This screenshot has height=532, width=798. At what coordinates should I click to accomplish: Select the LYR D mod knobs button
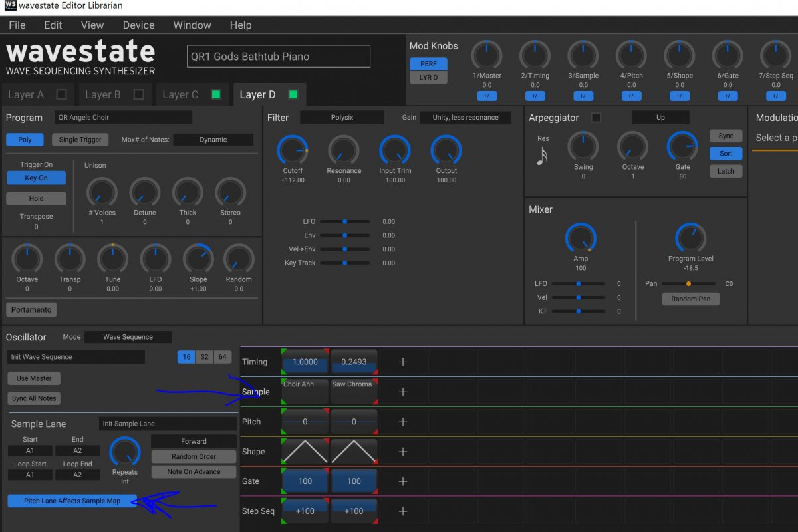click(428, 78)
